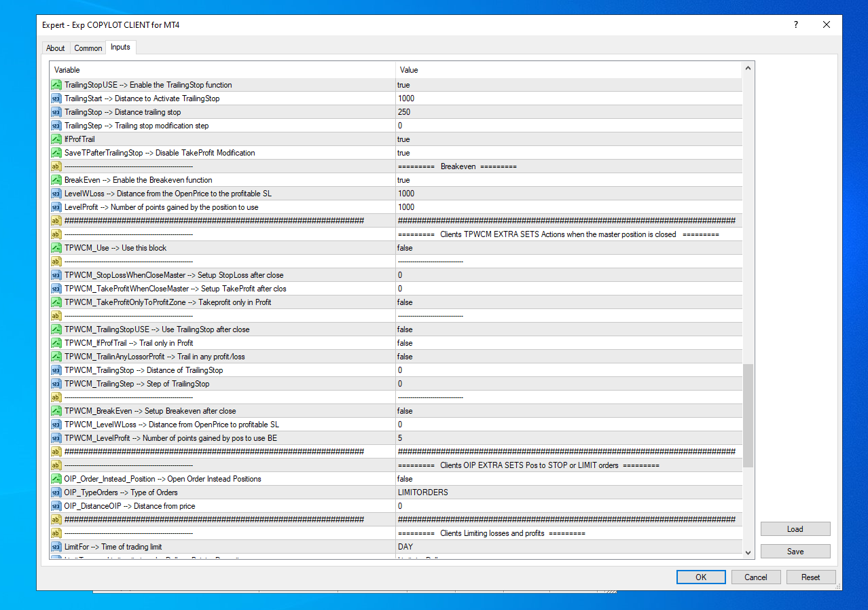The width and height of the screenshot is (868, 610).
Task: Click the TPWCM_TrailingStep row icon
Action: [x=56, y=384]
